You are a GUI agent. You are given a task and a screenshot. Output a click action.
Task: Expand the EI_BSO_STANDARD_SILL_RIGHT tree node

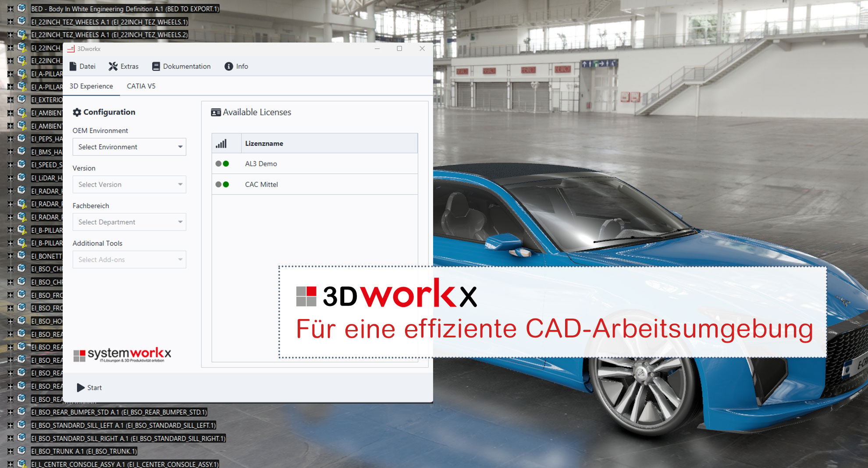[10, 438]
